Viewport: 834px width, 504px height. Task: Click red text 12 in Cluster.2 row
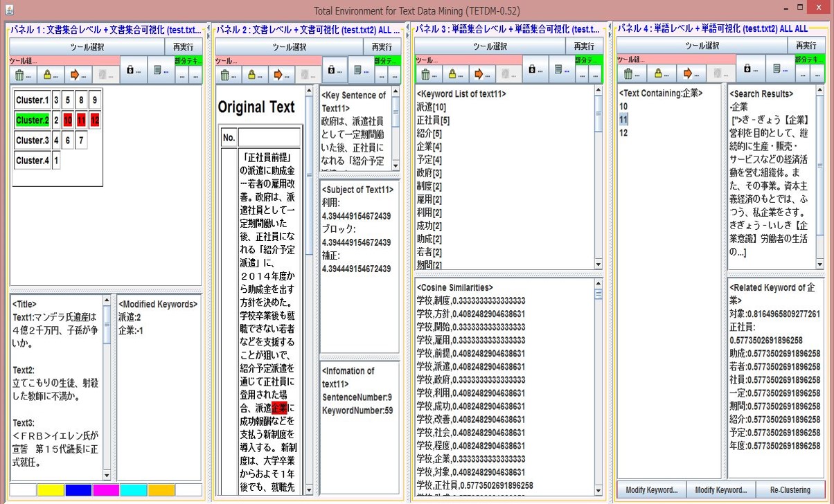click(95, 120)
